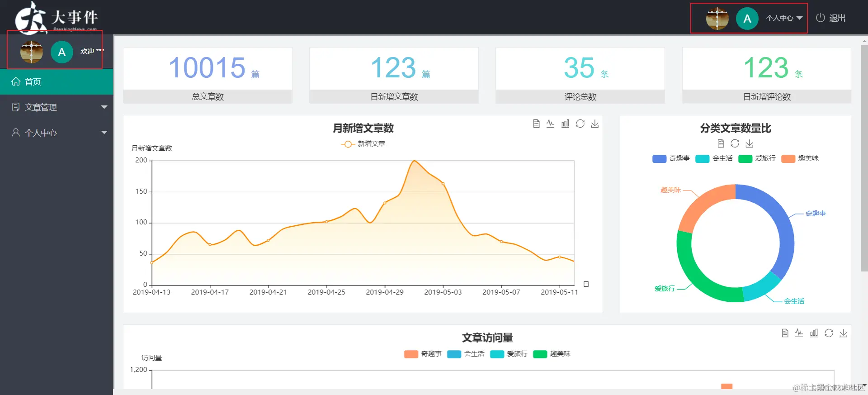Open the 个人中心 dropdown in top bar

784,18
